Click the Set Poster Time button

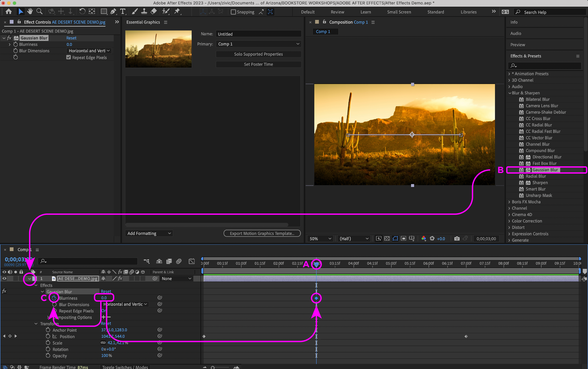(258, 64)
